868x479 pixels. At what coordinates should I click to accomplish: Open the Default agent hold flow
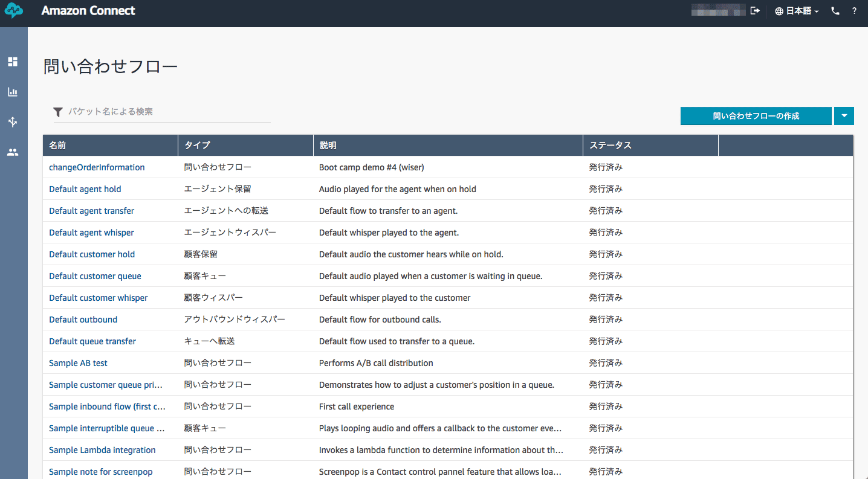coord(85,189)
